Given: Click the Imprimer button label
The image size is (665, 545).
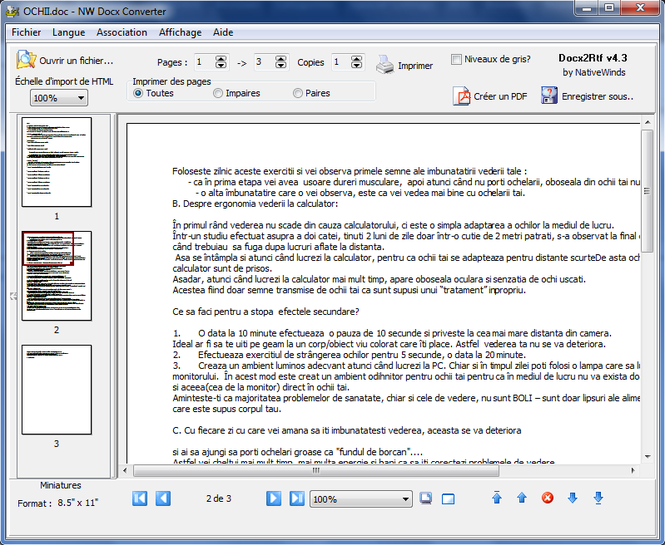Looking at the screenshot, I should [415, 66].
